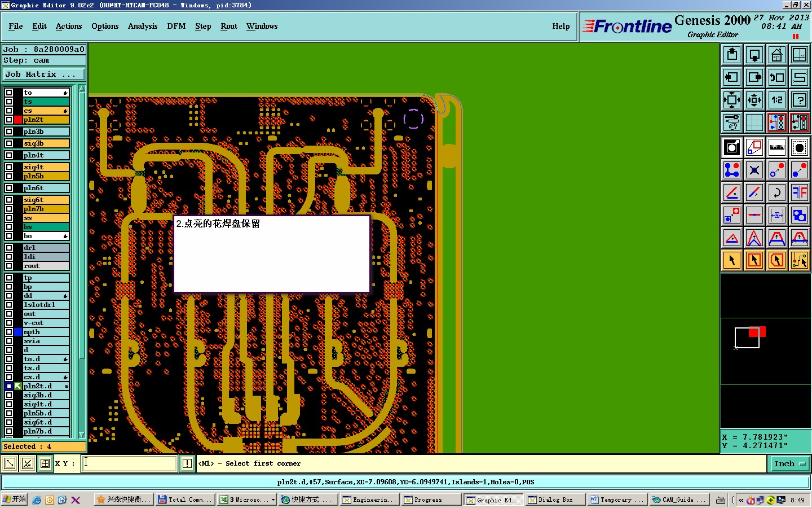
Task: Select the pln6t layer name
Action: (x=46, y=188)
